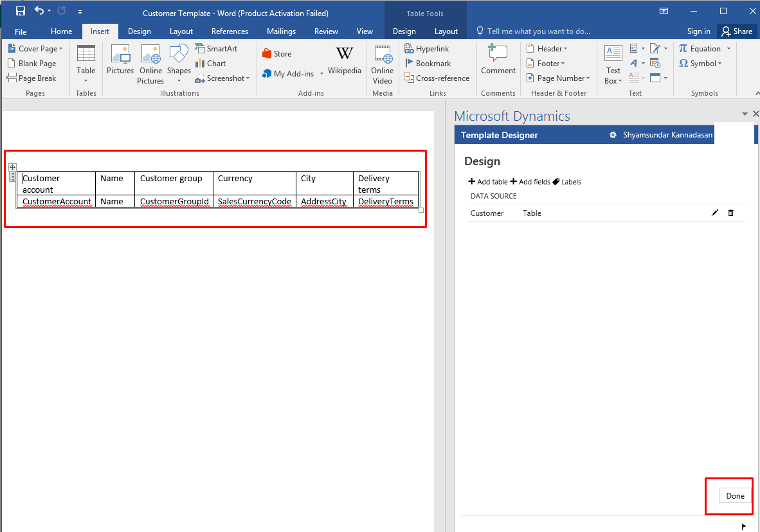Open Customize Quick Access Toolbar menu

click(80, 12)
